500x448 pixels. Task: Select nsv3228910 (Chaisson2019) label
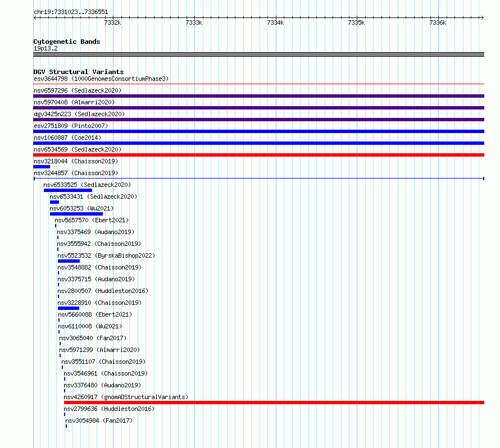[x=99, y=303]
